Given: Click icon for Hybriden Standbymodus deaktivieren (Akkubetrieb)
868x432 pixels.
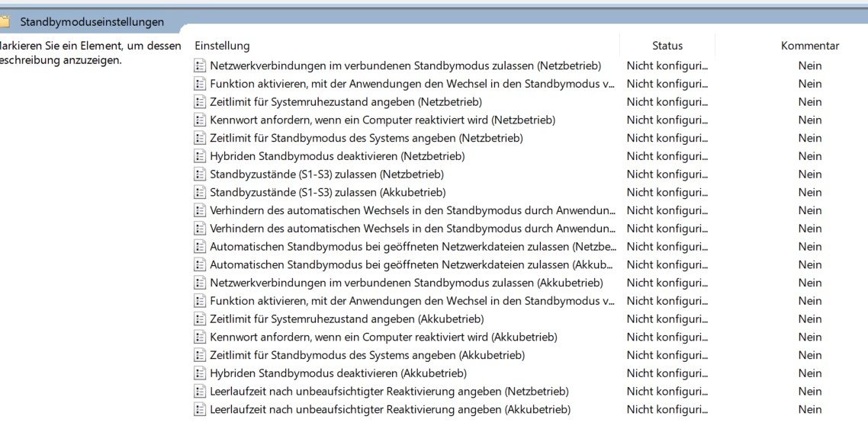Looking at the screenshot, I should click(x=199, y=373).
